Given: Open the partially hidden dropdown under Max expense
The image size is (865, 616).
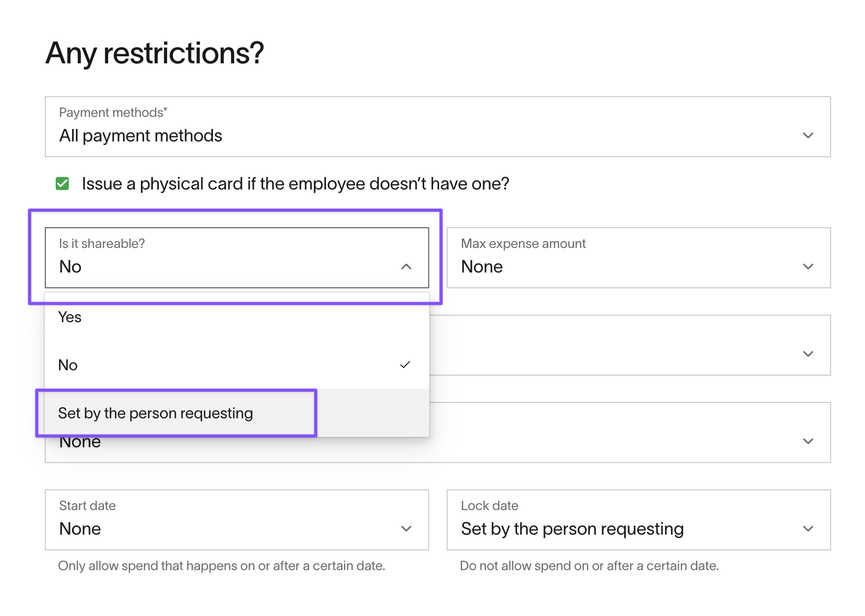Looking at the screenshot, I should 630,345.
